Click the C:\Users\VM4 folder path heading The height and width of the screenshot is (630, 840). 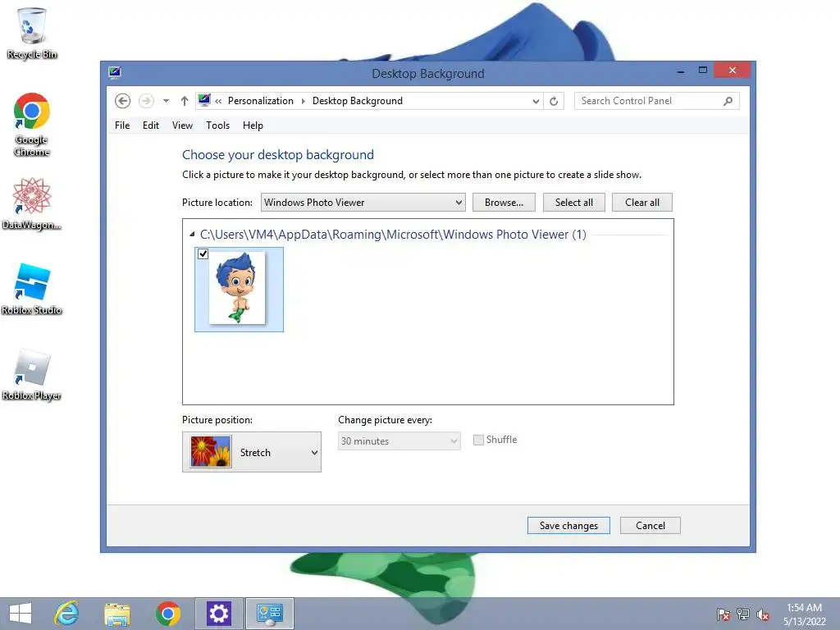(393, 234)
